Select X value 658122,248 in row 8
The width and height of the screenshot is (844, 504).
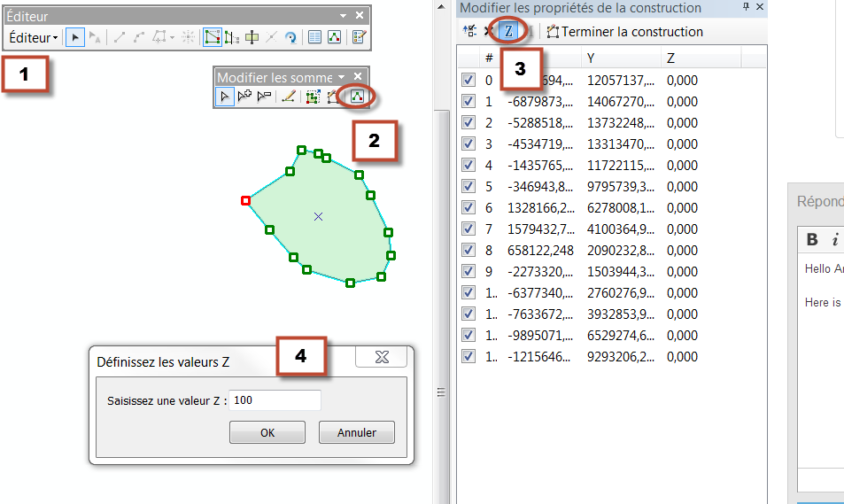[540, 251]
